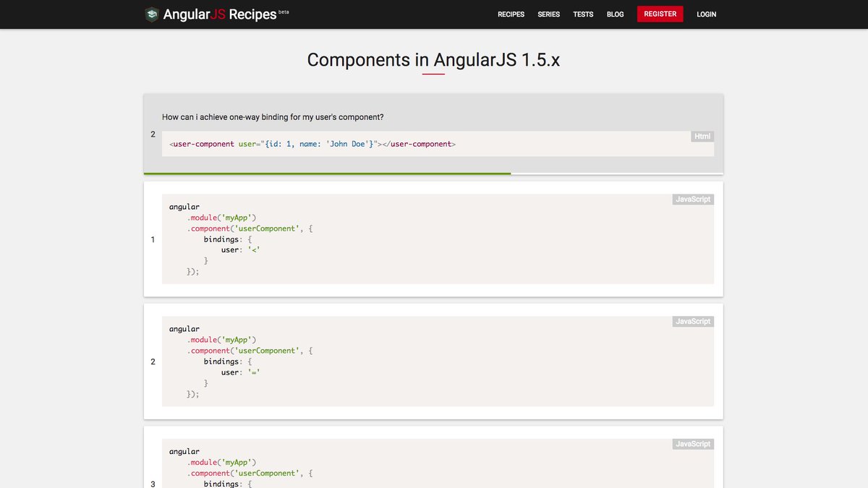868x488 pixels.
Task: Click the LOGIN link
Action: [707, 14]
